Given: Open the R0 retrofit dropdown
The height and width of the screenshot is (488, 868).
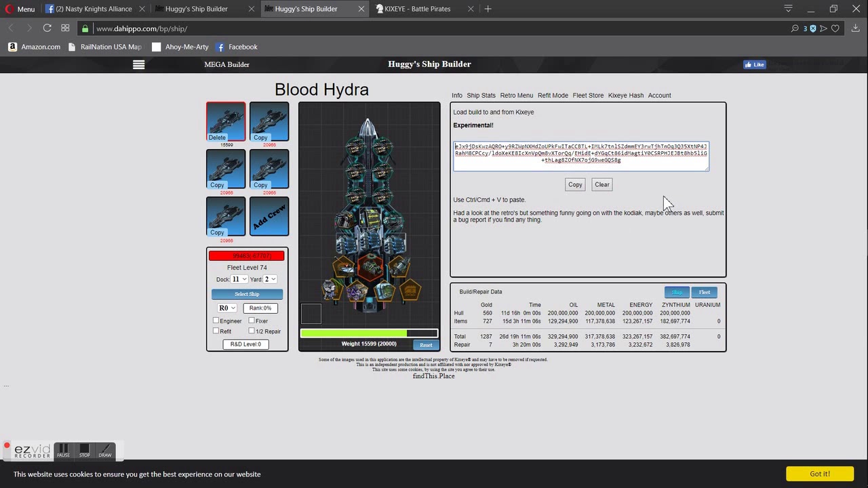Looking at the screenshot, I should pyautogui.click(x=226, y=308).
